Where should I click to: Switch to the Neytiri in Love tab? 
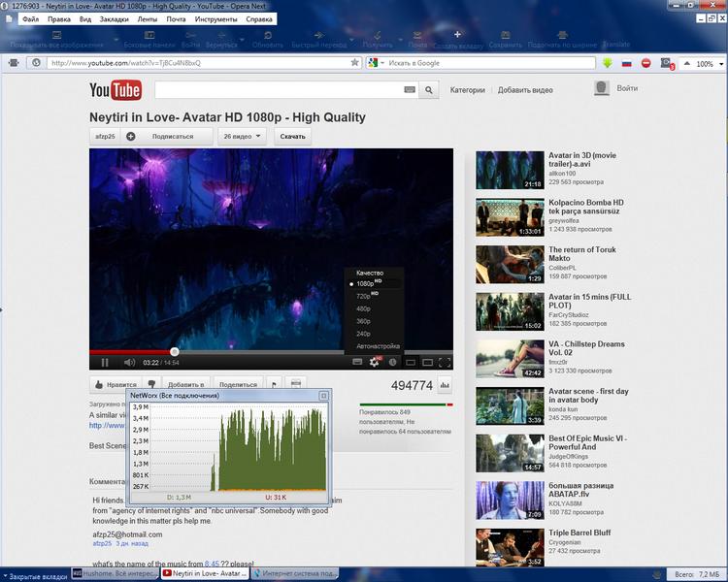pos(205,573)
